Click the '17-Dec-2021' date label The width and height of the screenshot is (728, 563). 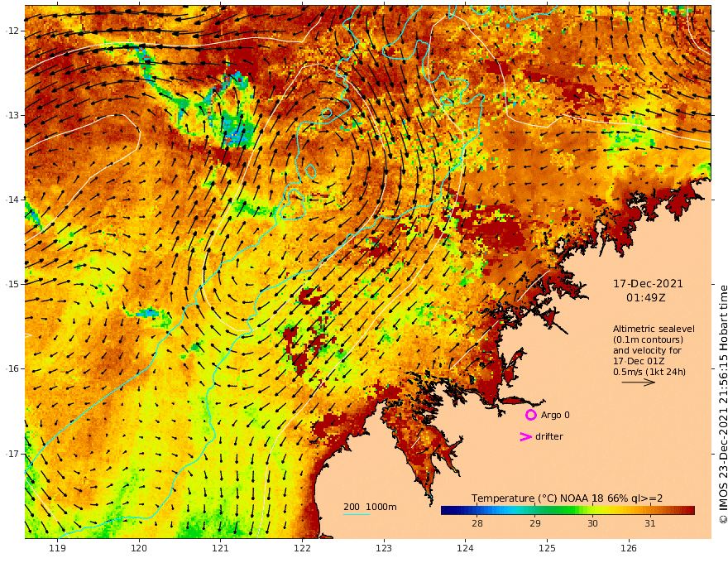coord(648,283)
